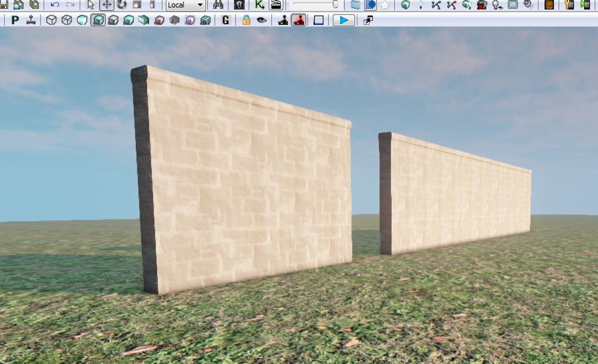Maximize viewport with the square icon
This screenshot has width=598, height=364.
[x=319, y=20]
